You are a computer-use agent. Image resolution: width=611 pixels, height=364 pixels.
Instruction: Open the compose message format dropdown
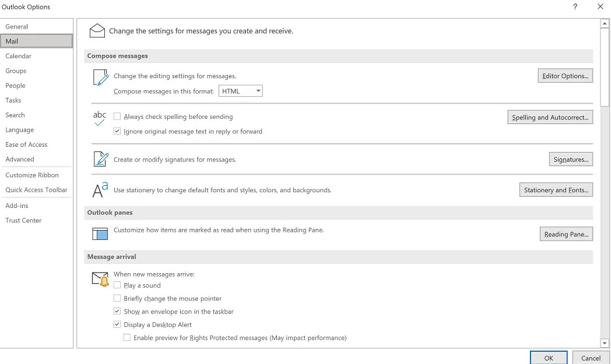[241, 91]
